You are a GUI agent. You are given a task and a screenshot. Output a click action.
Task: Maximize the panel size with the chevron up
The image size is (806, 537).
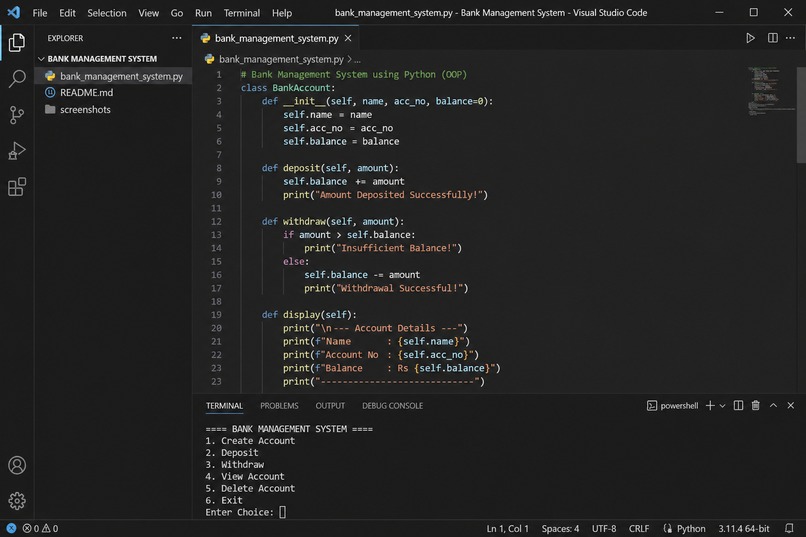click(x=773, y=405)
